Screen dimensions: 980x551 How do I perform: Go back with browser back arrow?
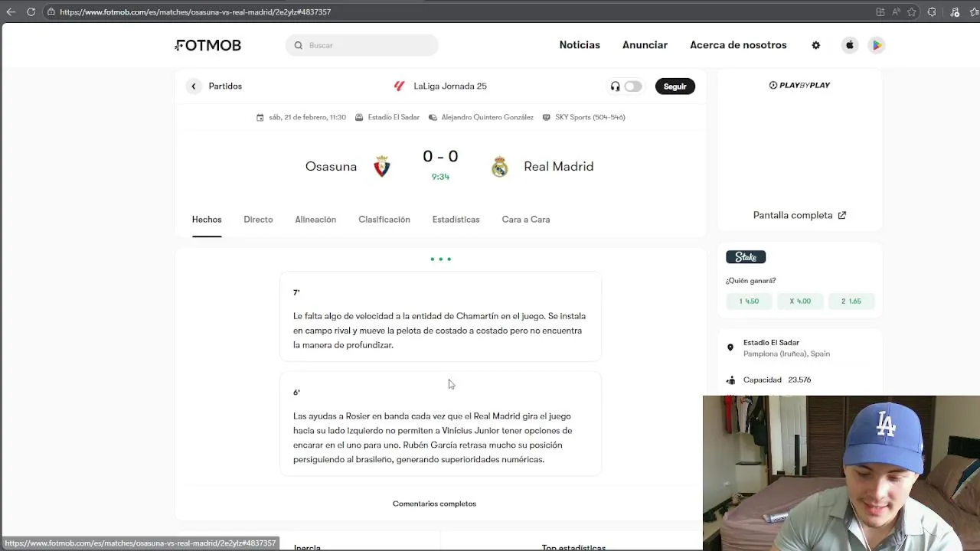click(x=11, y=11)
